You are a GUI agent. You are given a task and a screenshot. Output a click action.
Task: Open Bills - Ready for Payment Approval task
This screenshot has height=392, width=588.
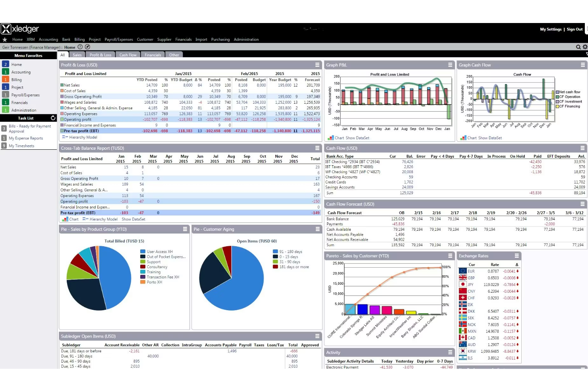(x=30, y=129)
